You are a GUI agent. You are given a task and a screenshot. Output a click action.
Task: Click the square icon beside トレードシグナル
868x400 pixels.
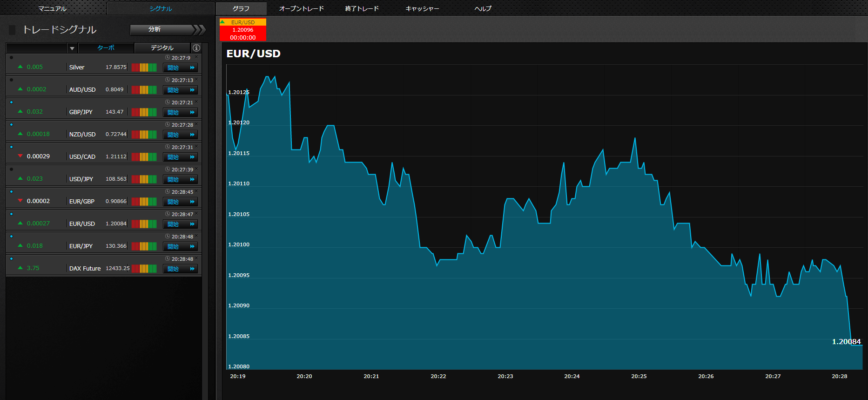coord(12,30)
